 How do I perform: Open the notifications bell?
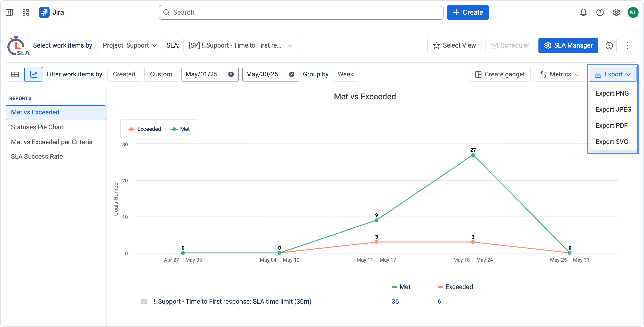(x=583, y=12)
